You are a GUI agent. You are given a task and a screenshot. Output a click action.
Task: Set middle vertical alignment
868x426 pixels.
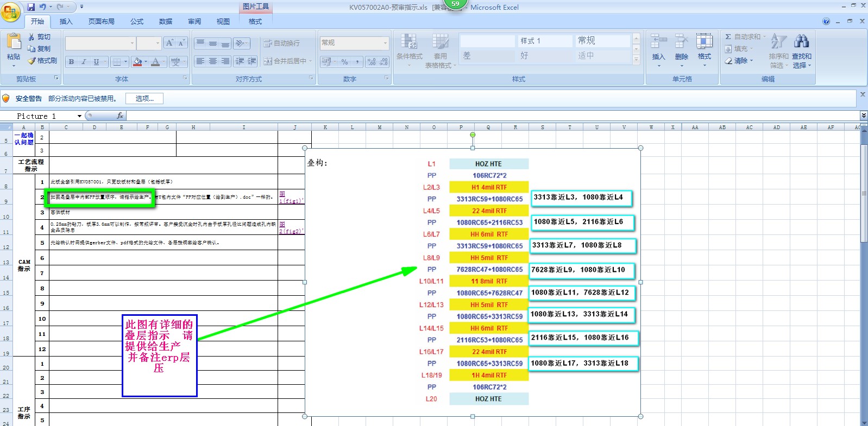213,43
